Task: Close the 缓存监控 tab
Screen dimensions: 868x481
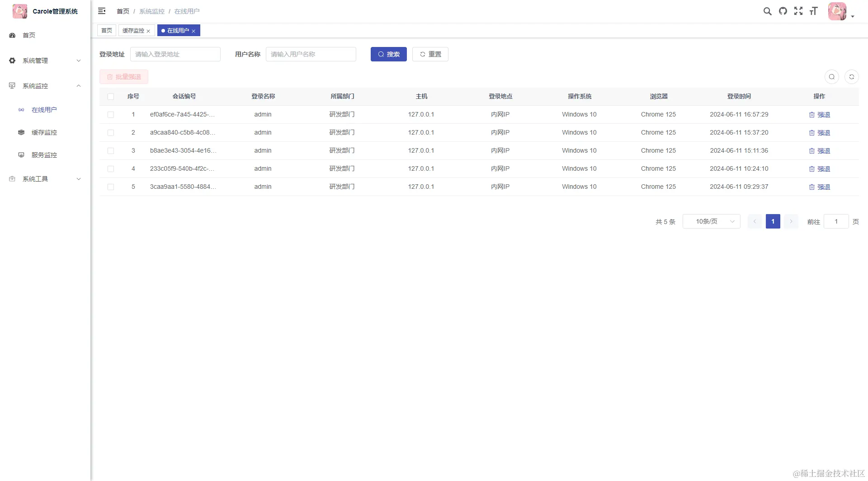Action: click(x=148, y=31)
